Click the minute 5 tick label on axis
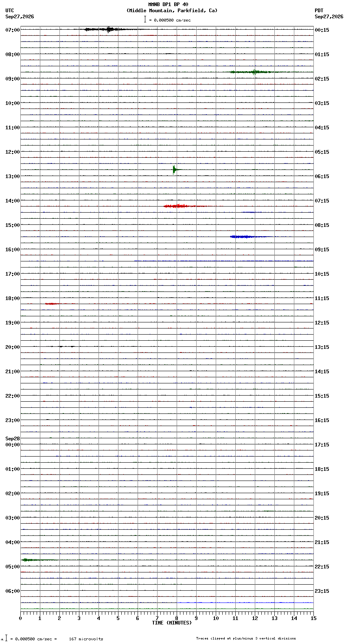The height and width of the screenshot is (644, 346). [118, 618]
